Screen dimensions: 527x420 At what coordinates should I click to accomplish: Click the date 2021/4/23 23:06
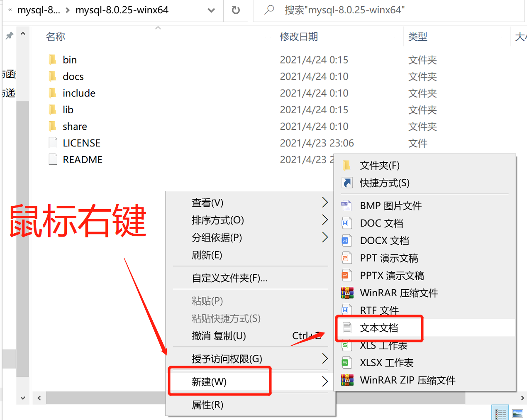click(x=317, y=143)
